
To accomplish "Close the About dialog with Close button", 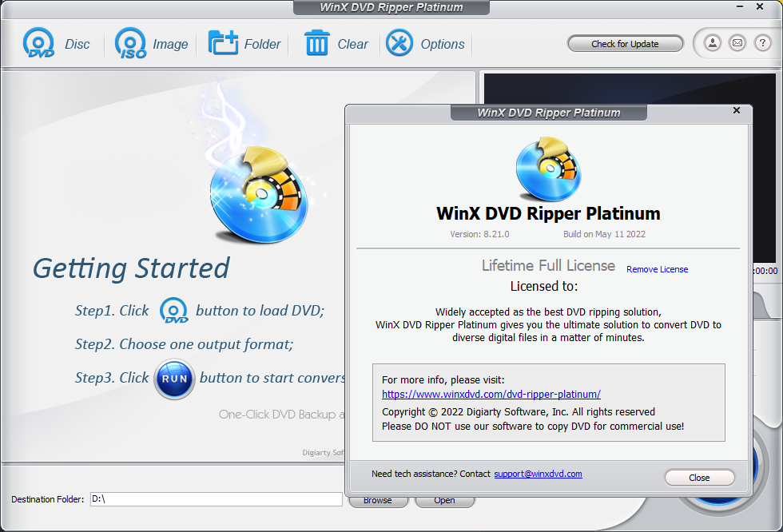I will [x=699, y=478].
